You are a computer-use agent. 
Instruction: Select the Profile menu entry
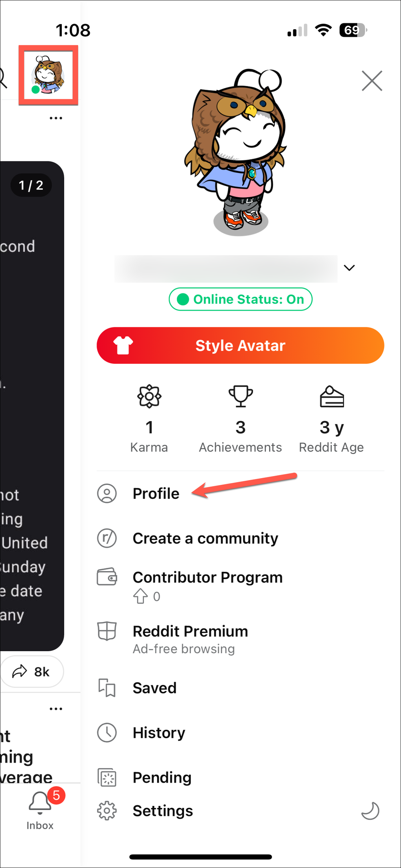click(156, 493)
